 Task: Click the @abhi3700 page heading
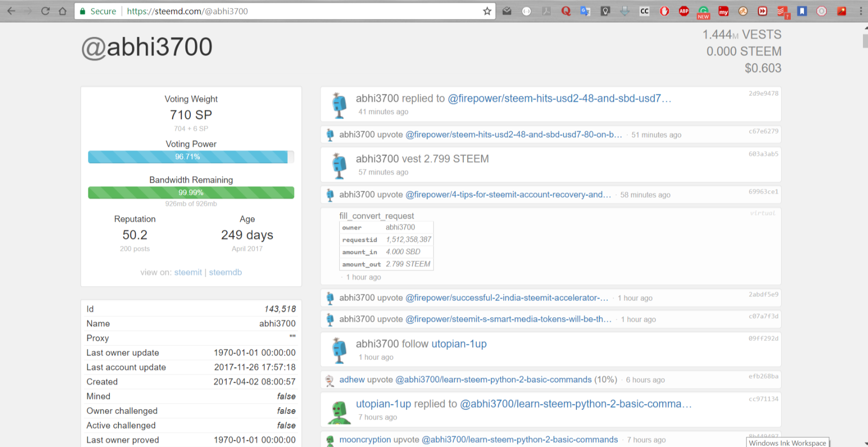click(x=147, y=47)
